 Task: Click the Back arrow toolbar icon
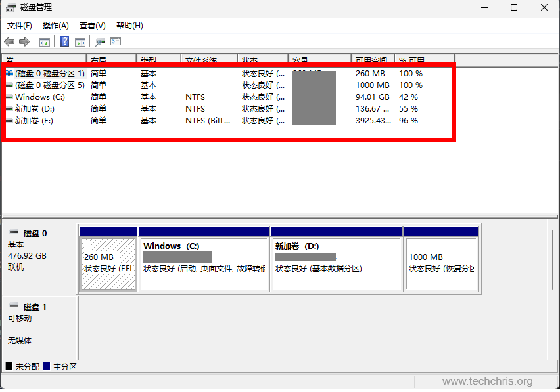(9, 42)
